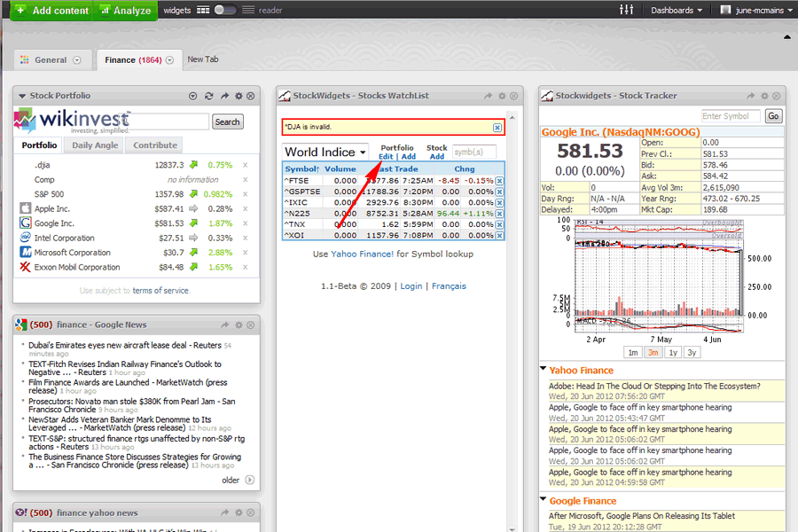Remove ^N225 row from watchlist

pyautogui.click(x=500, y=214)
